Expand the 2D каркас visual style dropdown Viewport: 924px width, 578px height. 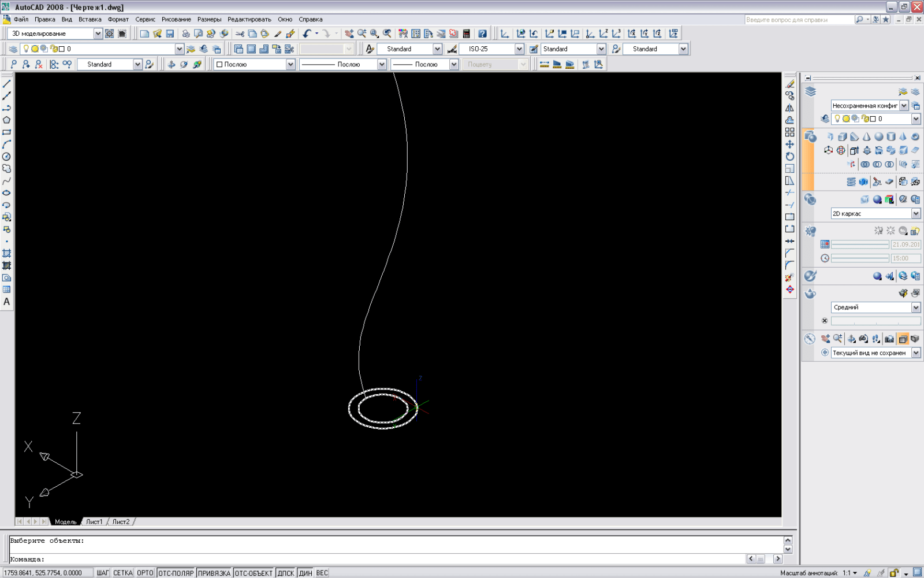tap(916, 214)
